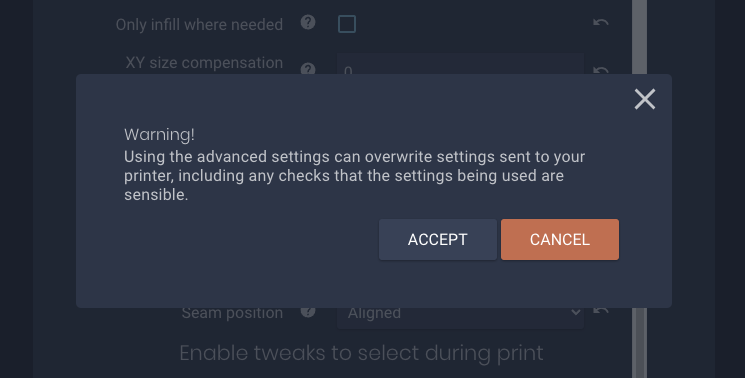Viewport: 745px width, 378px height.
Task: Reset the XY size compensation value
Action: click(601, 70)
